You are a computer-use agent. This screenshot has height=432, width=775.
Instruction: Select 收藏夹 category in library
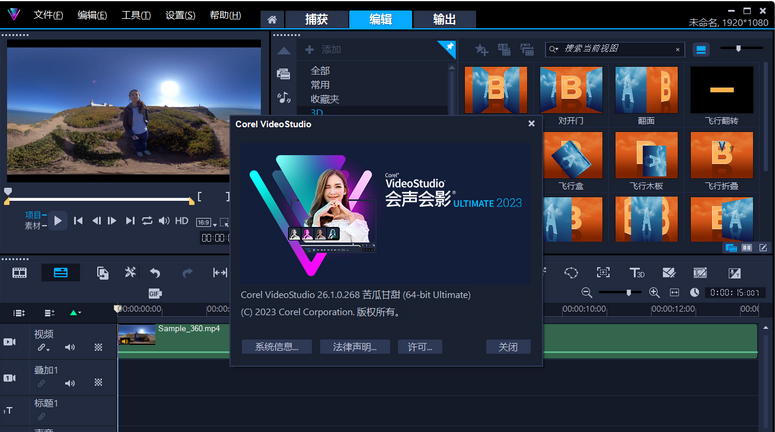(325, 99)
